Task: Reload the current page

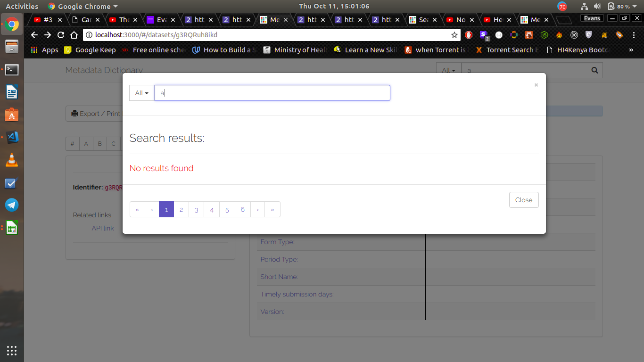Action: click(61, 35)
